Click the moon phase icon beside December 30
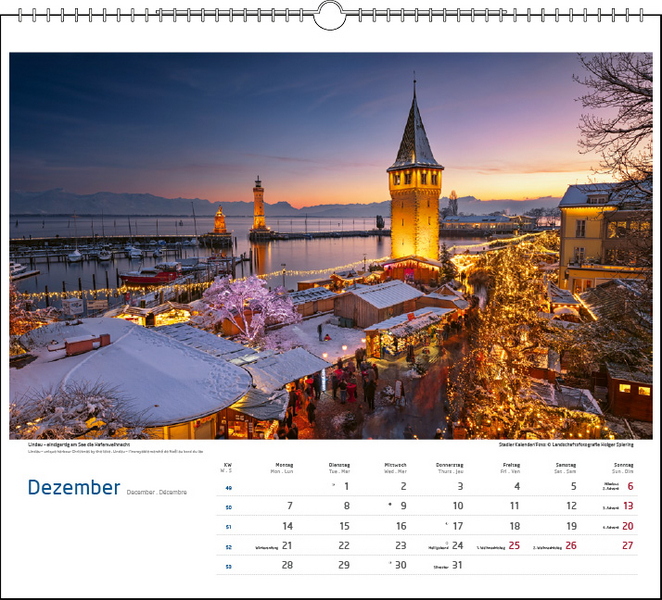Image resolution: width=662 pixels, height=600 pixels. tap(389, 564)
